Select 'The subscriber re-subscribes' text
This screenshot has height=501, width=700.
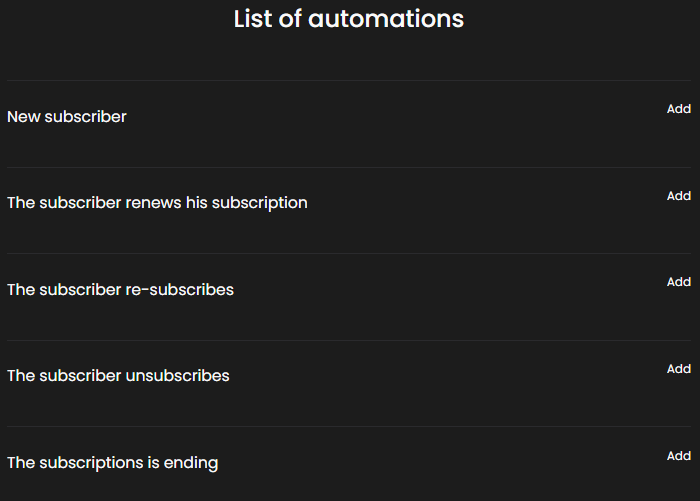pyautogui.click(x=121, y=290)
